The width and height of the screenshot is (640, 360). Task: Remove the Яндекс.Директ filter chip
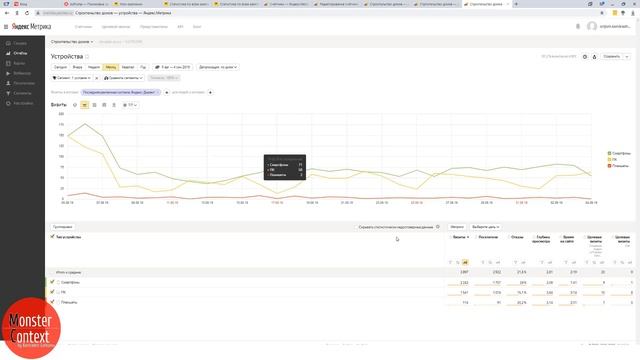pos(158,93)
